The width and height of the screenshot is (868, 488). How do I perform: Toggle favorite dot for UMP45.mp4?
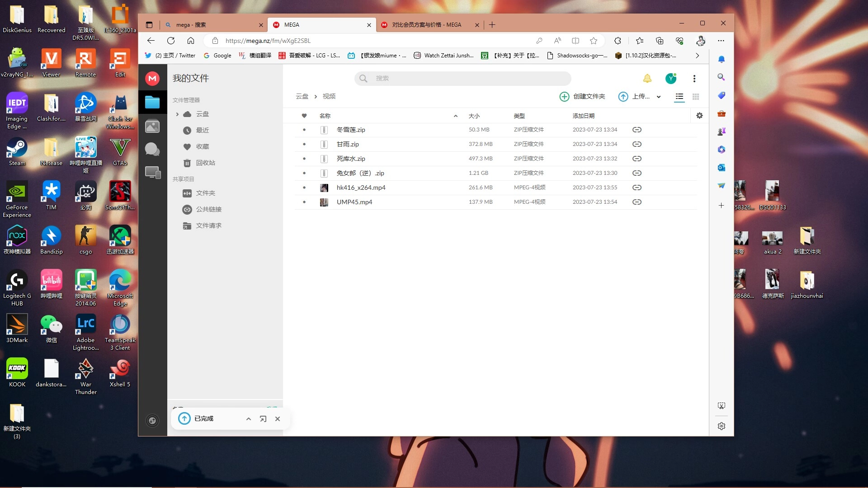pyautogui.click(x=304, y=202)
